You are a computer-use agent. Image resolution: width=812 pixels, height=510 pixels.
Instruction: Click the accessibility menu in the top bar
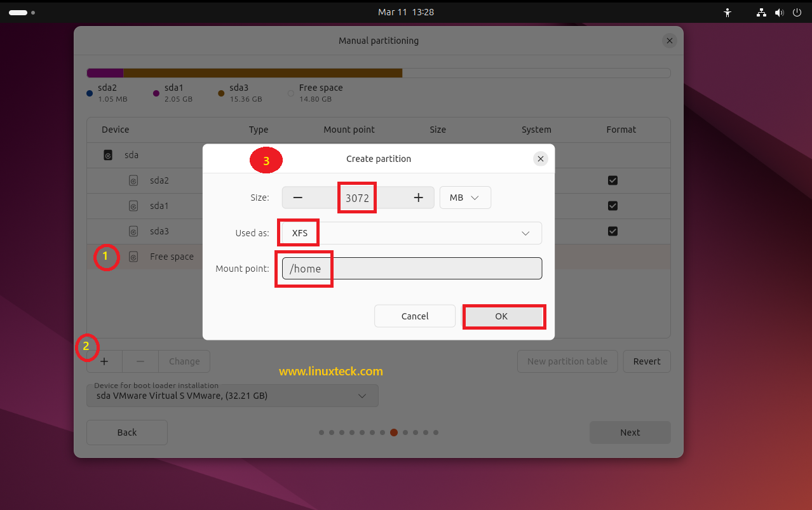(727, 11)
